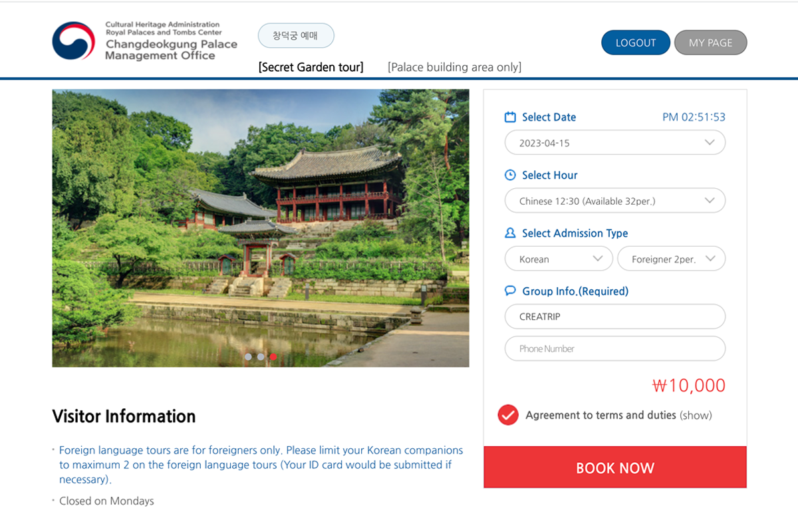
Task: Click the (show) terms link
Action: (696, 416)
